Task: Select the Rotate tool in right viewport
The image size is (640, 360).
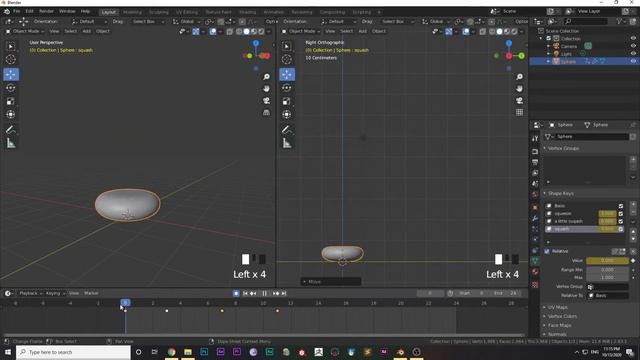Action: [x=287, y=88]
